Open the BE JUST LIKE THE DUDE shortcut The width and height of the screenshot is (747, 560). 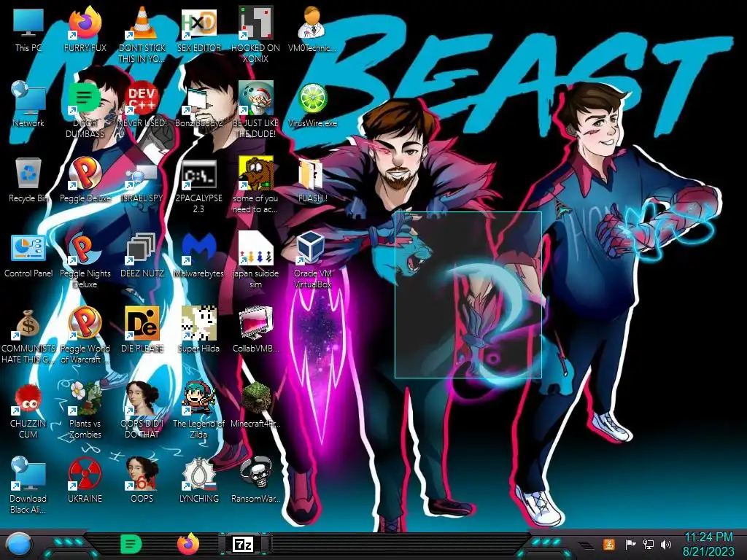point(255,109)
